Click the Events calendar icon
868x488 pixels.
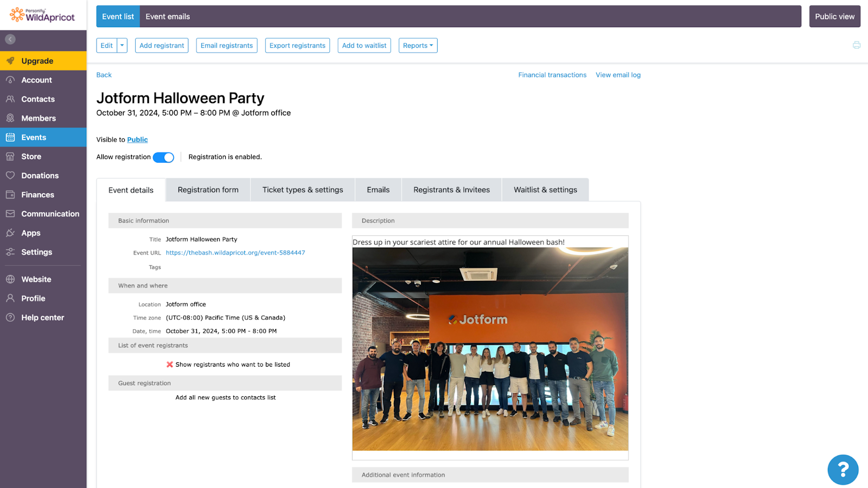(x=10, y=137)
